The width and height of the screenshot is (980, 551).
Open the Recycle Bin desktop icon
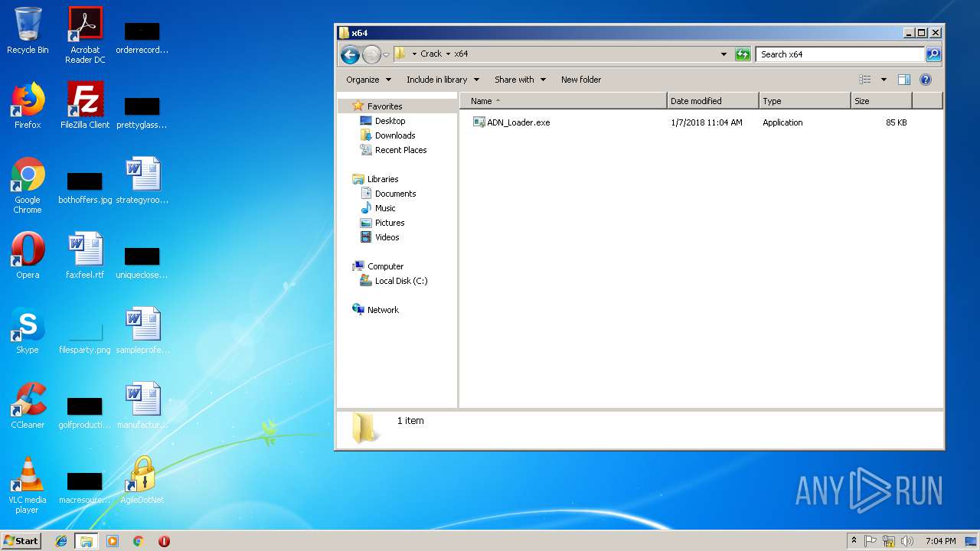tap(28, 31)
